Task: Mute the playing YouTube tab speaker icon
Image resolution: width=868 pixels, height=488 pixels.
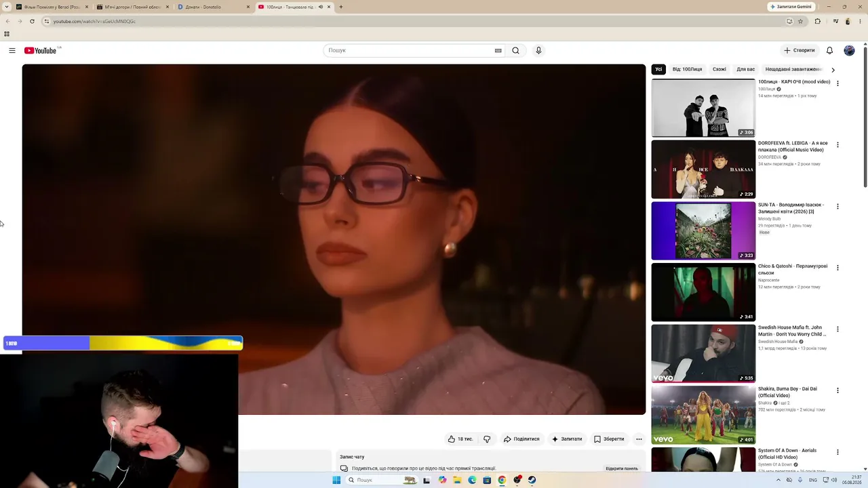Action: click(320, 7)
